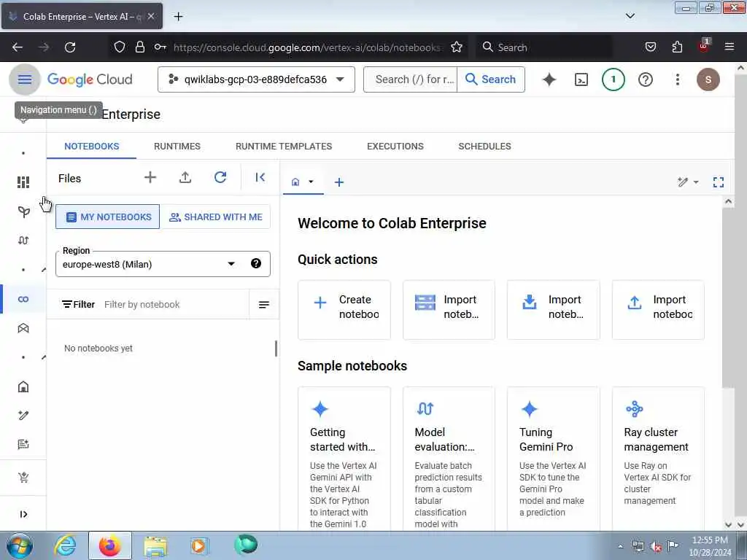Open Model Garden sprout icon in sidebar
The height and width of the screenshot is (560, 747).
[23, 211]
